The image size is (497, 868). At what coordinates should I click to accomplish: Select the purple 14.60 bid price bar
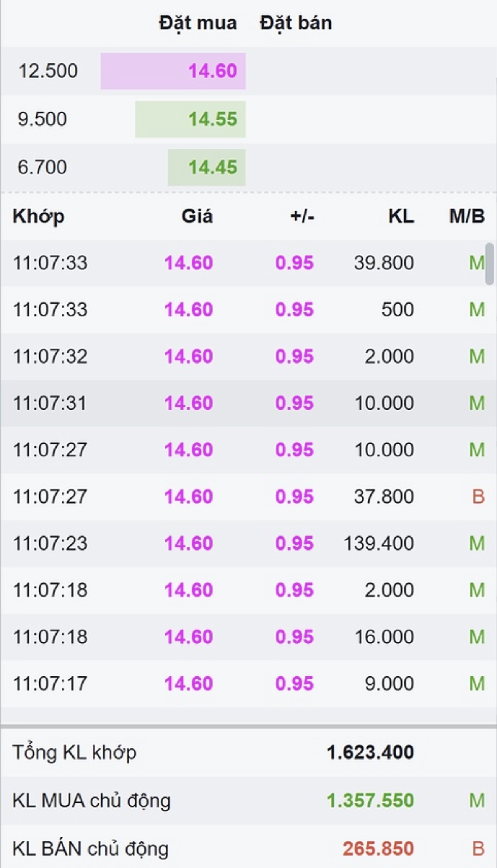[x=173, y=71]
